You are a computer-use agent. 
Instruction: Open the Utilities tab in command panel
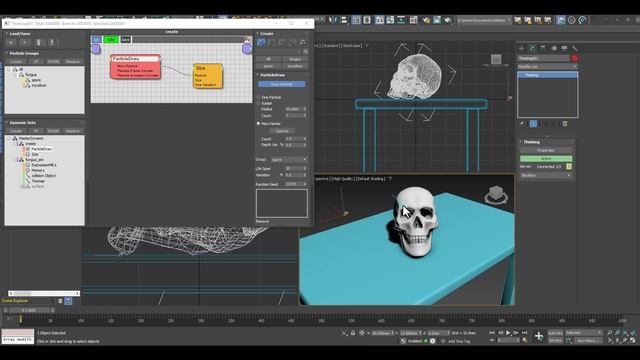575,48
